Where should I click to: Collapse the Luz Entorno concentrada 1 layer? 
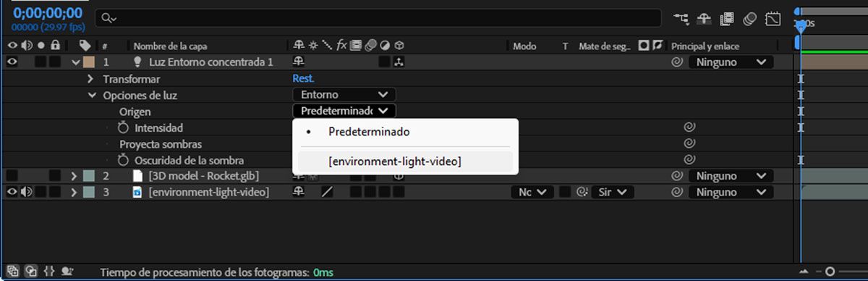coord(76,62)
